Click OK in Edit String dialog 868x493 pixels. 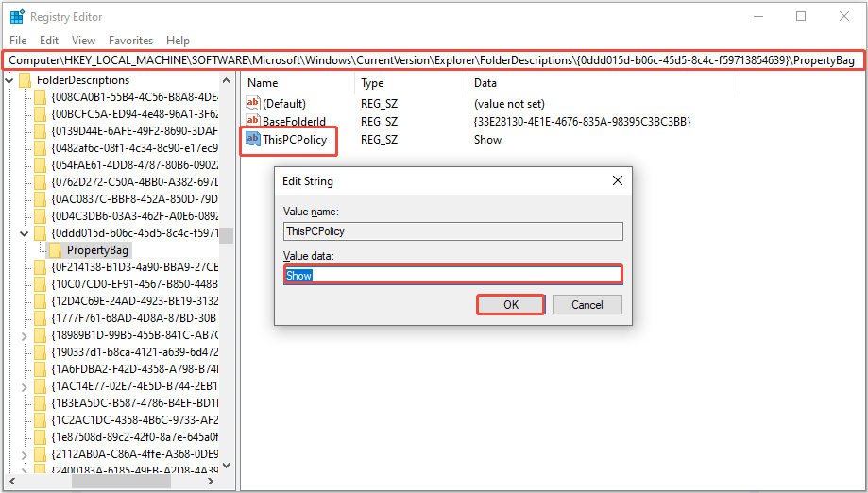pos(511,305)
